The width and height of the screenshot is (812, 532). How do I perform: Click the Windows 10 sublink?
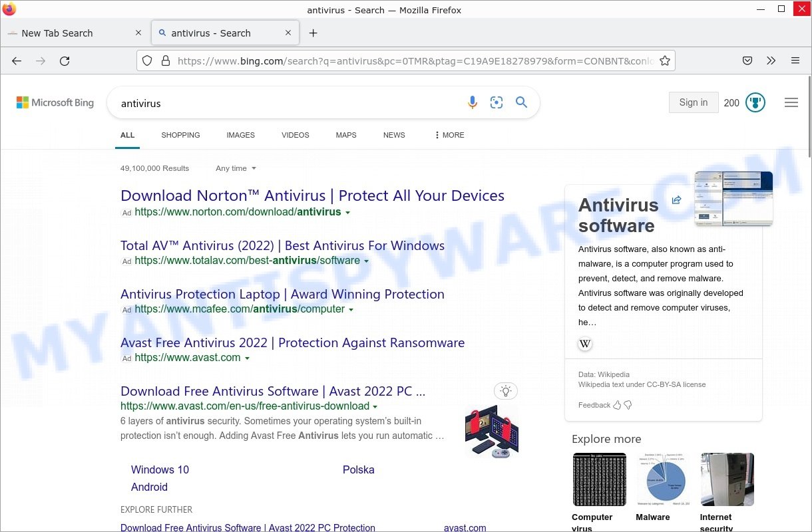click(160, 469)
